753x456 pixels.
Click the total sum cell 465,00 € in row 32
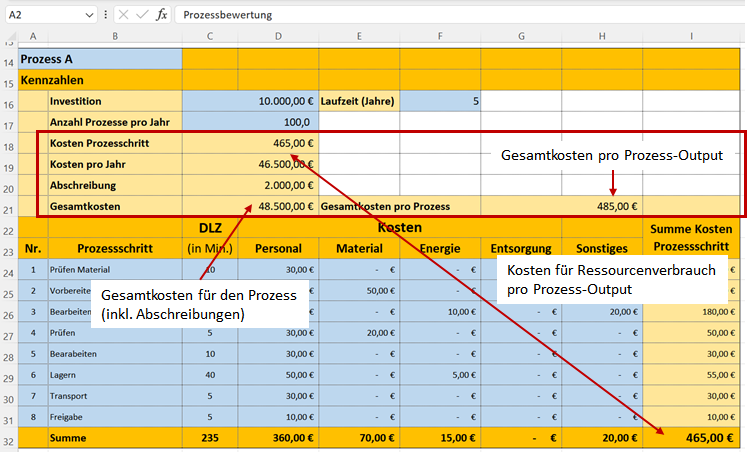(x=692, y=439)
